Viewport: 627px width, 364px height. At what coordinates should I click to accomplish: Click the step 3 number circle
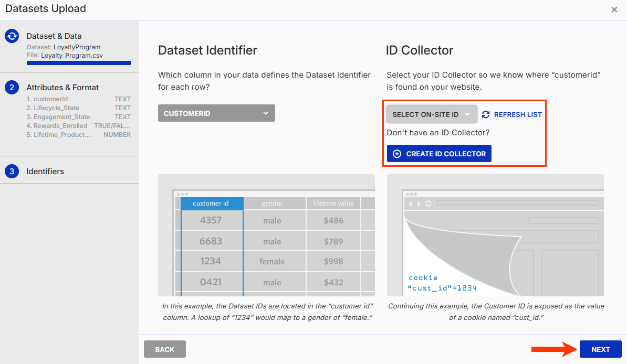(12, 172)
